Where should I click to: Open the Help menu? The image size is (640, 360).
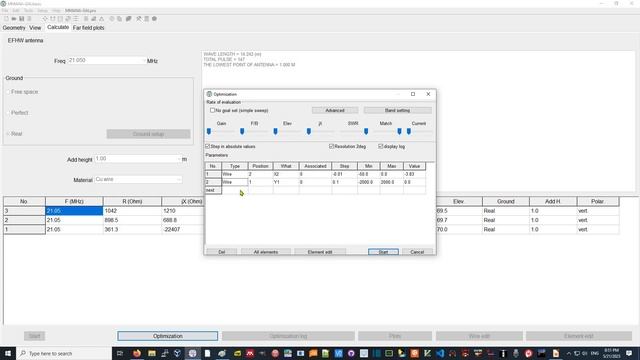[56, 11]
